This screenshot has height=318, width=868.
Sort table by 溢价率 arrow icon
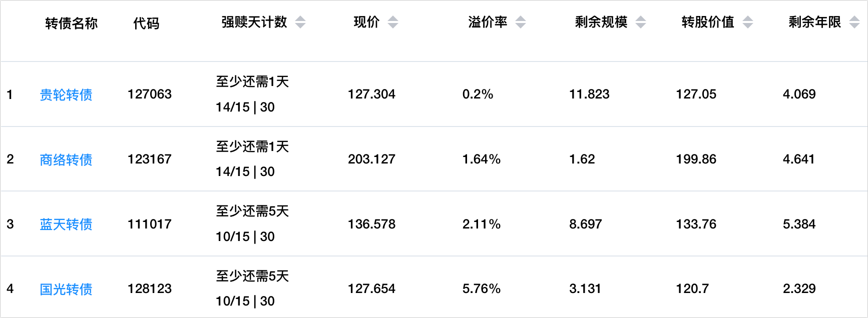click(x=521, y=22)
